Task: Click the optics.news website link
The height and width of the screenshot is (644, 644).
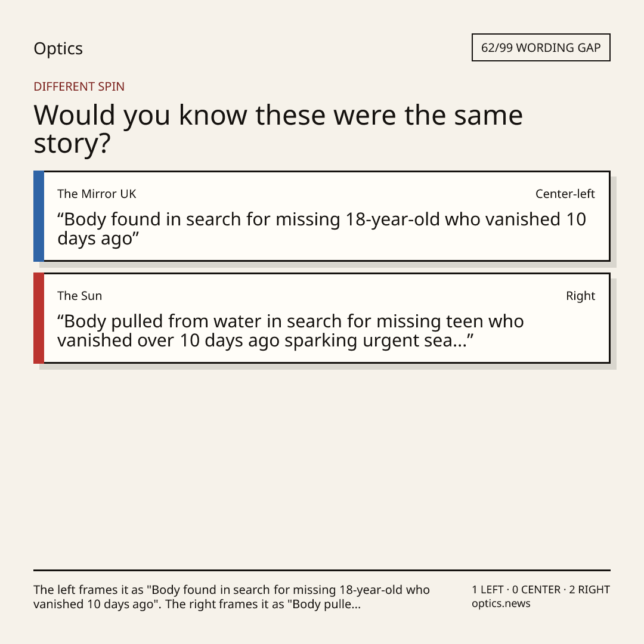Action: click(501, 603)
